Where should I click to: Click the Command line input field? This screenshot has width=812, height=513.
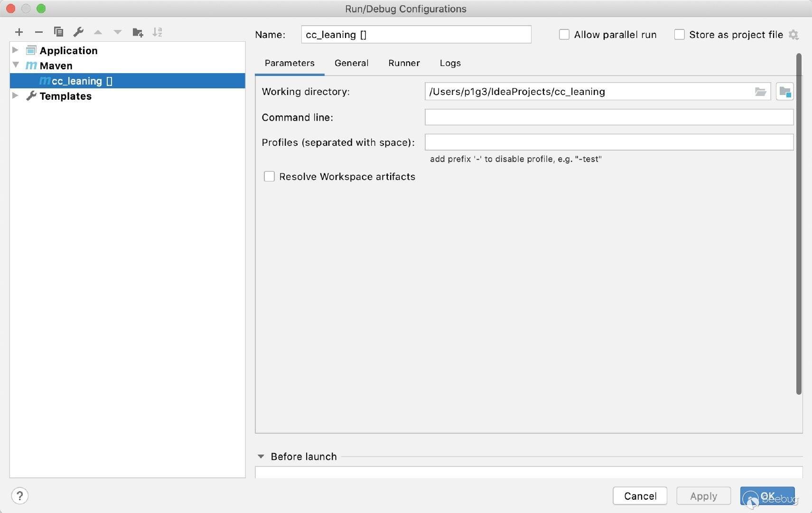608,117
